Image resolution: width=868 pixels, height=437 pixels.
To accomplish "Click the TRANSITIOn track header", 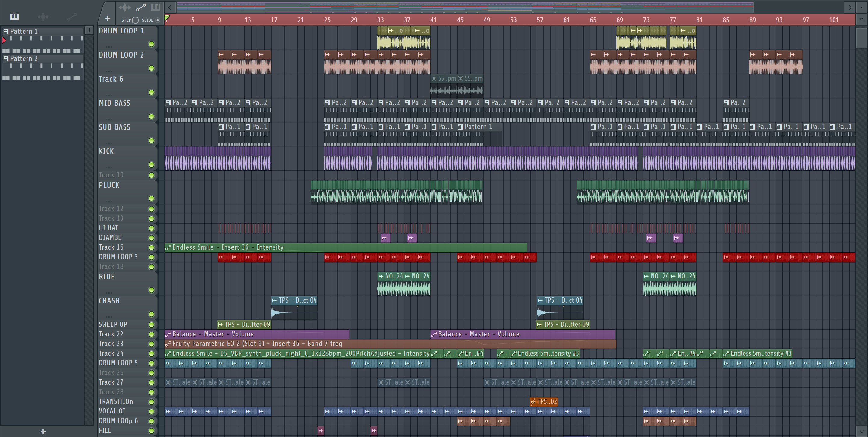I will coord(116,402).
